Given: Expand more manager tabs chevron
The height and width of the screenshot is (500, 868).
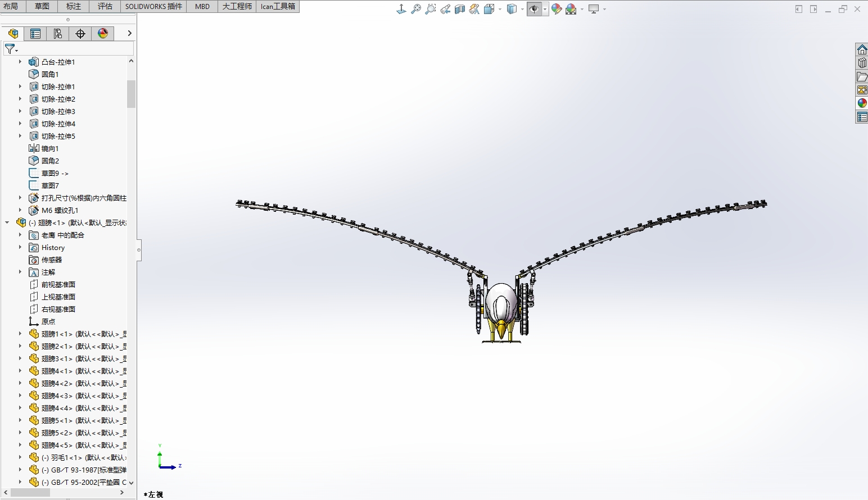Looking at the screenshot, I should pyautogui.click(x=129, y=34).
